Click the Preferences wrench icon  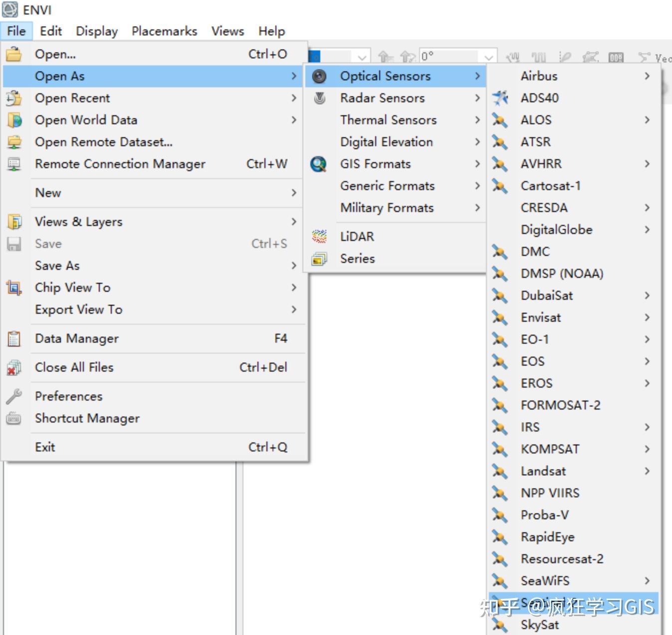click(x=14, y=396)
